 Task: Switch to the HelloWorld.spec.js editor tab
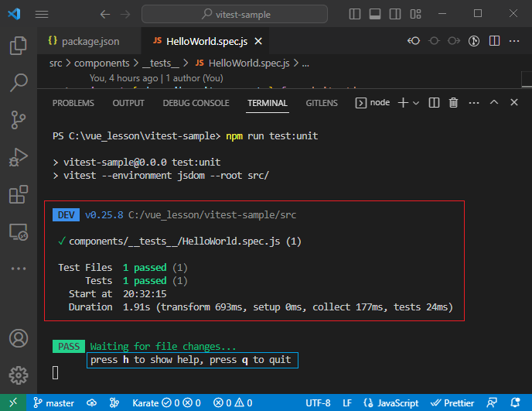point(205,41)
